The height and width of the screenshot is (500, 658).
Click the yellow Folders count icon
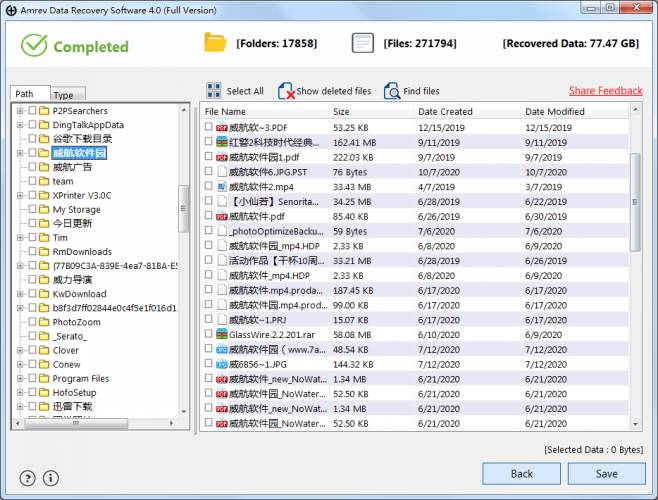(215, 43)
